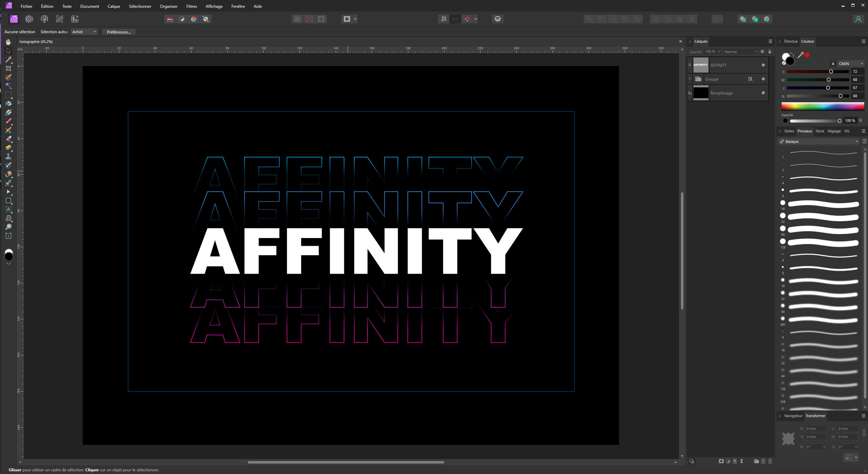Select the Mesh Warp tool
Viewport: 868px width, 474px height.
[x=8, y=218]
